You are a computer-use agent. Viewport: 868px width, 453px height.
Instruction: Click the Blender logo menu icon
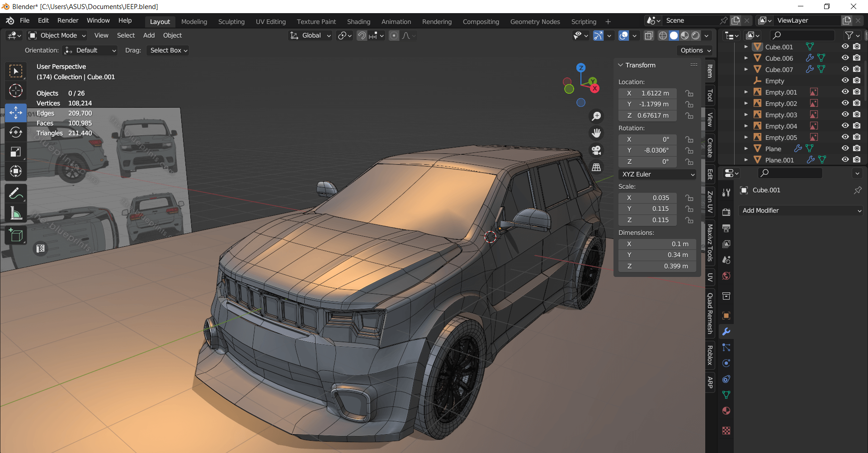pyautogui.click(x=10, y=21)
